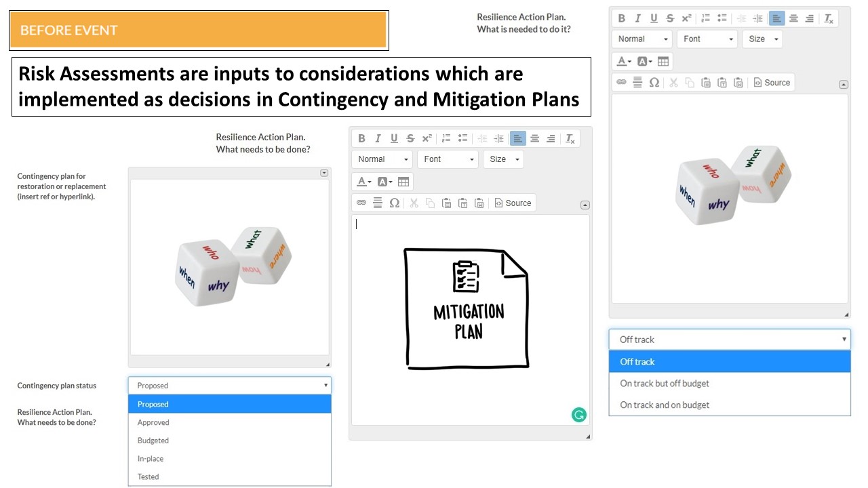The image size is (868, 488).
Task: Click the link icon in the right editor
Action: (x=621, y=83)
